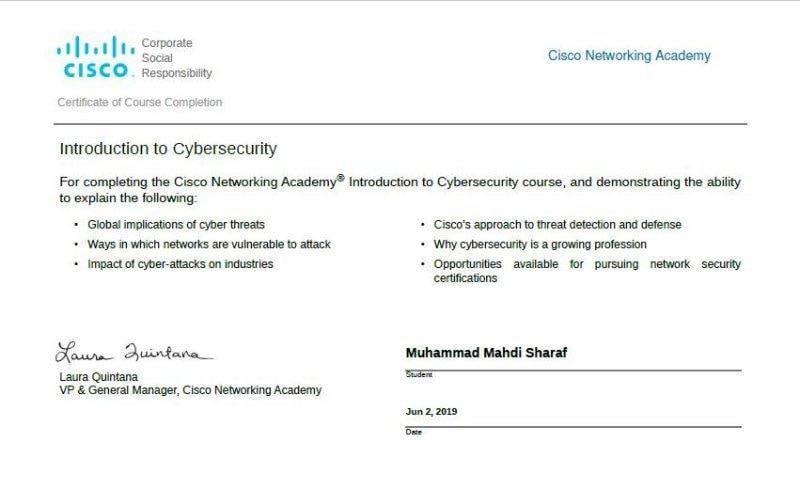The height and width of the screenshot is (490, 800).
Task: Click the network security certifications opportunities bullet
Action: pos(587,271)
